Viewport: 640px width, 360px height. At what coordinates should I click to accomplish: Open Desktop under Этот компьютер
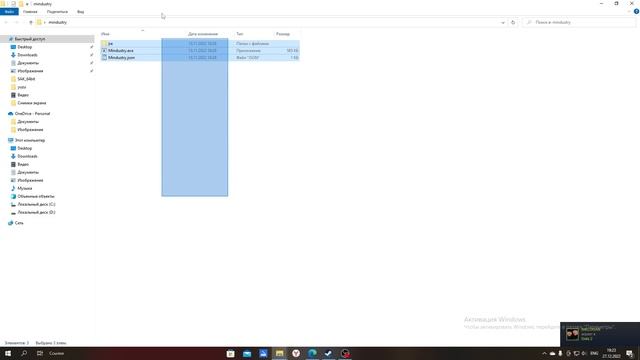click(24, 148)
